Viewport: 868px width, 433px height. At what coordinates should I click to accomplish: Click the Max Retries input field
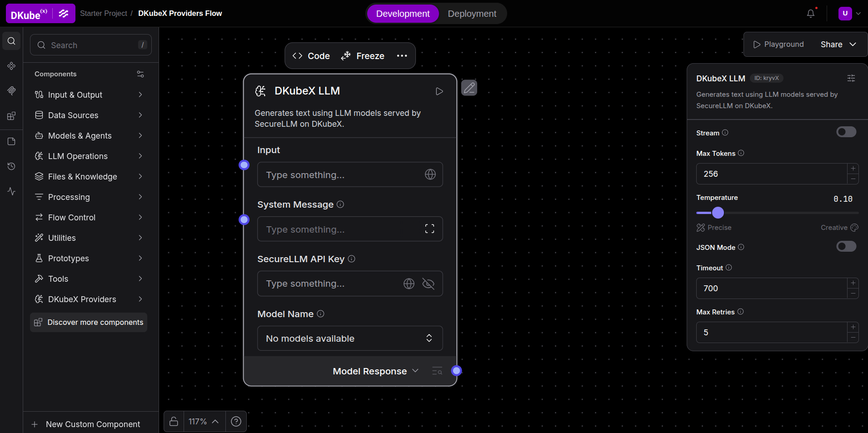click(x=772, y=333)
